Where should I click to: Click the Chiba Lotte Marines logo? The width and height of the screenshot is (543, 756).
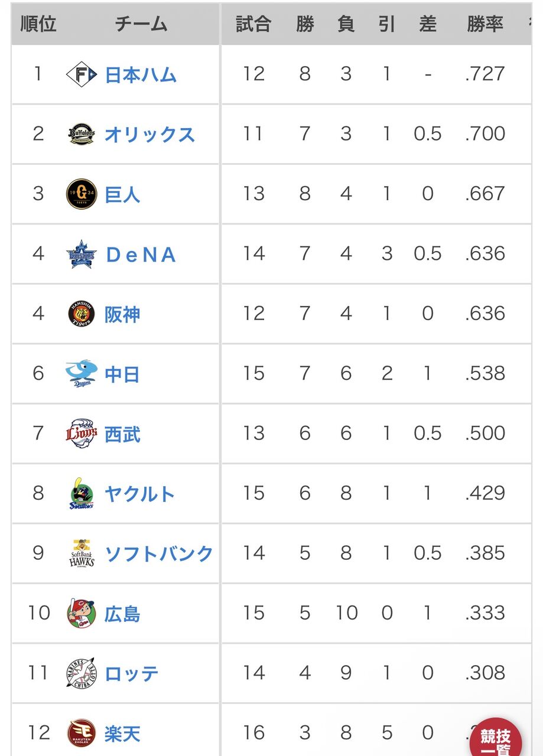coord(81,673)
